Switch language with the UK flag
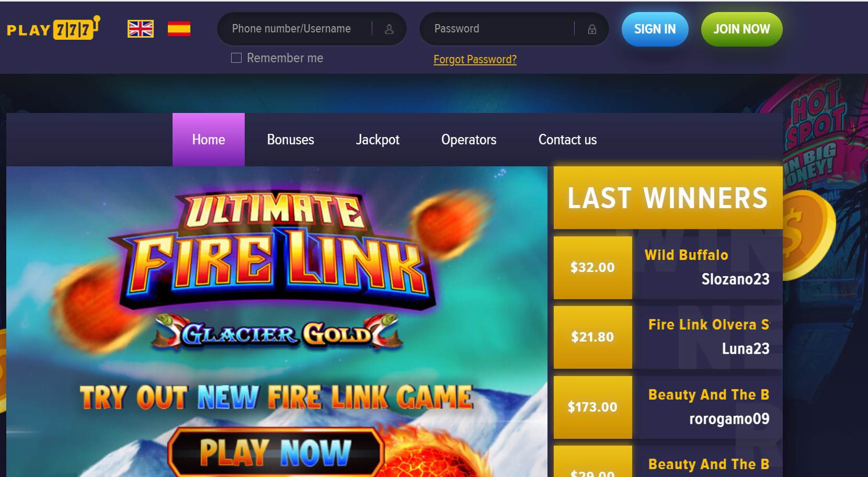Image resolution: width=868 pixels, height=477 pixels. pyautogui.click(x=141, y=29)
